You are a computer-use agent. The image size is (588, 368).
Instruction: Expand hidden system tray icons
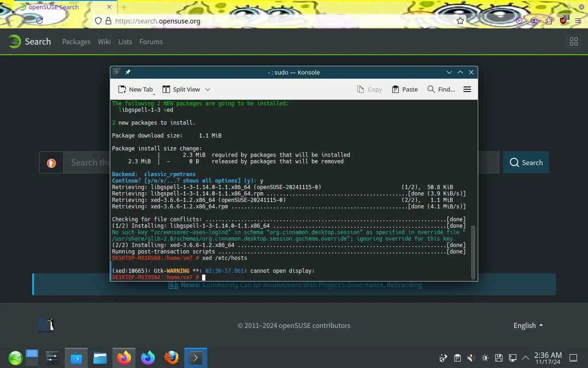(526, 358)
